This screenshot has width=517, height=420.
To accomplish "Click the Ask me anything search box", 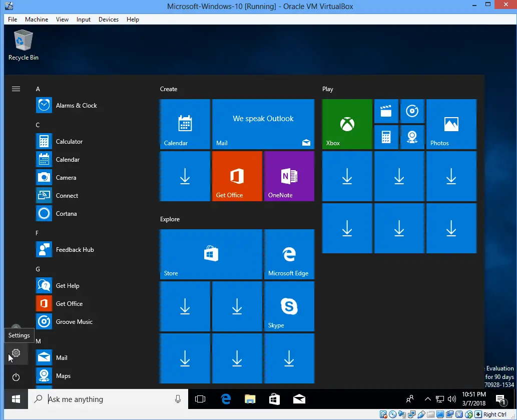I will (x=108, y=399).
